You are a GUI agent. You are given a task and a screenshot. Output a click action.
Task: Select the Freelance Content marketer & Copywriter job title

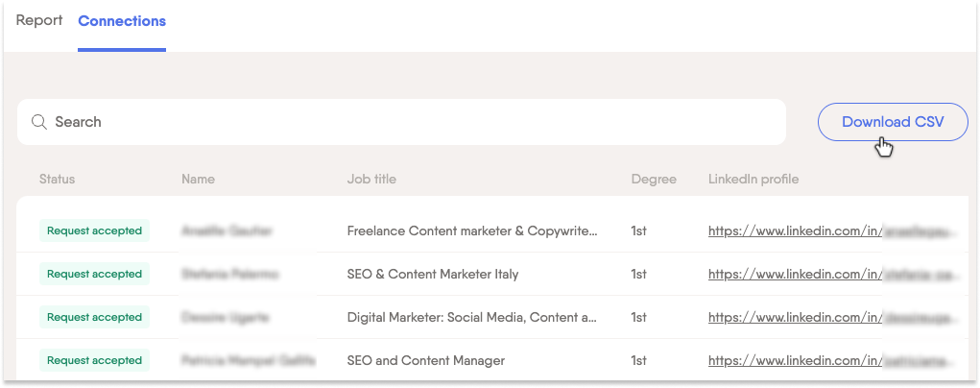click(472, 230)
